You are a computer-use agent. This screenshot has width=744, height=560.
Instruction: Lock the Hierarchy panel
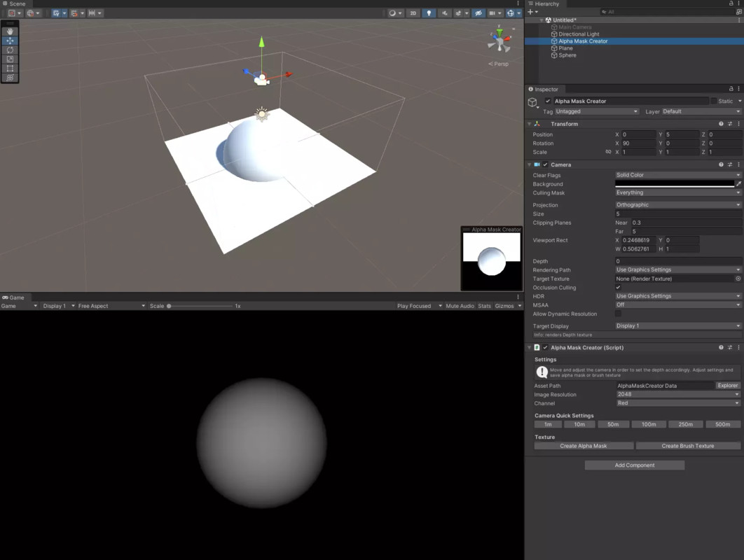731,3
